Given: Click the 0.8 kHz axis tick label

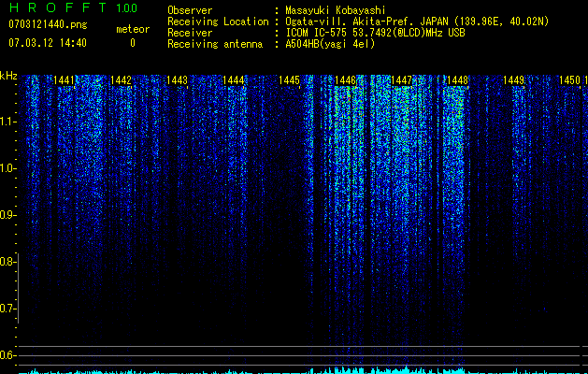Looking at the screenshot, I should click(7, 262).
